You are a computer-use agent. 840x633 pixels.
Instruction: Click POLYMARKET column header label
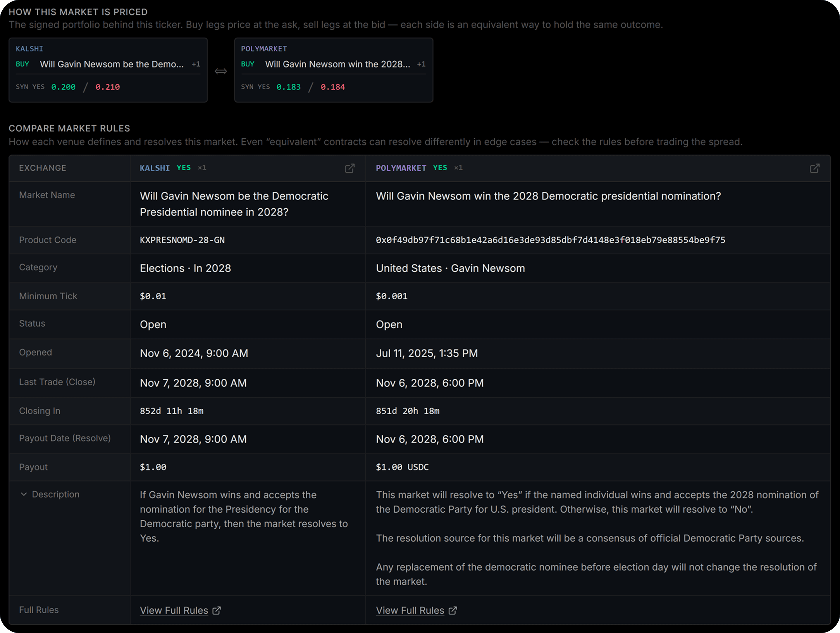point(401,168)
